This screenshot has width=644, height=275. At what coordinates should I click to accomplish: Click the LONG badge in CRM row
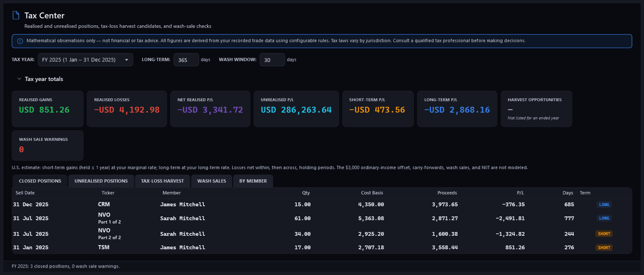point(604,204)
